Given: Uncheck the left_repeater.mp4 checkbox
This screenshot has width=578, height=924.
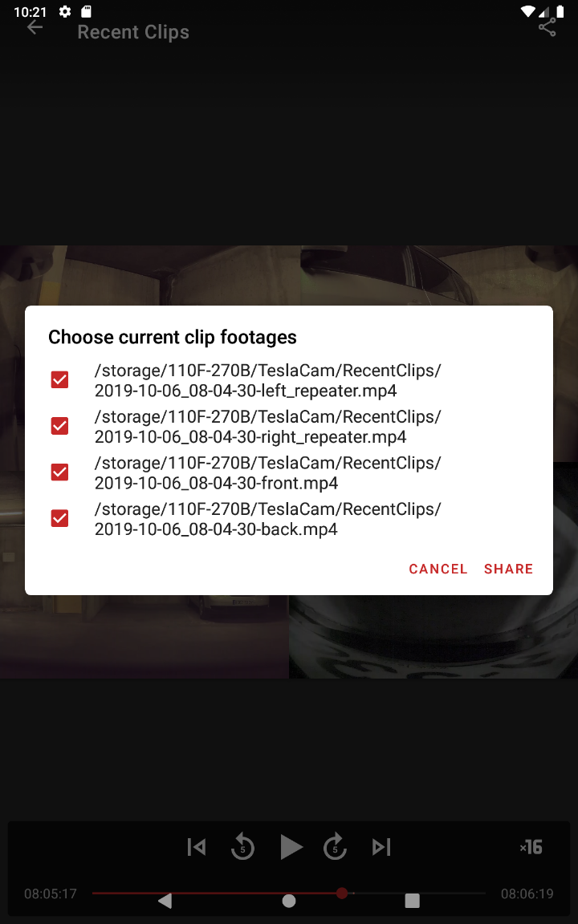Looking at the screenshot, I should pyautogui.click(x=59, y=379).
